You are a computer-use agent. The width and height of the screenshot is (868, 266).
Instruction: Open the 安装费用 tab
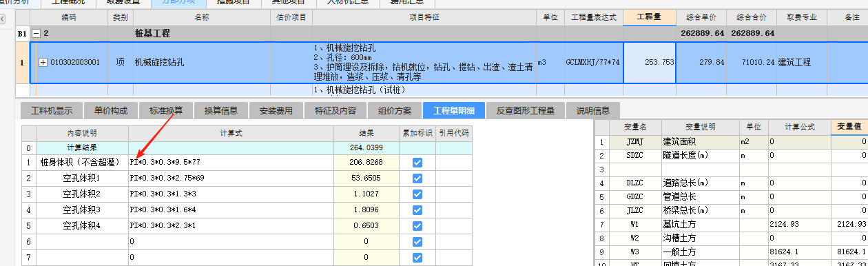coord(276,110)
